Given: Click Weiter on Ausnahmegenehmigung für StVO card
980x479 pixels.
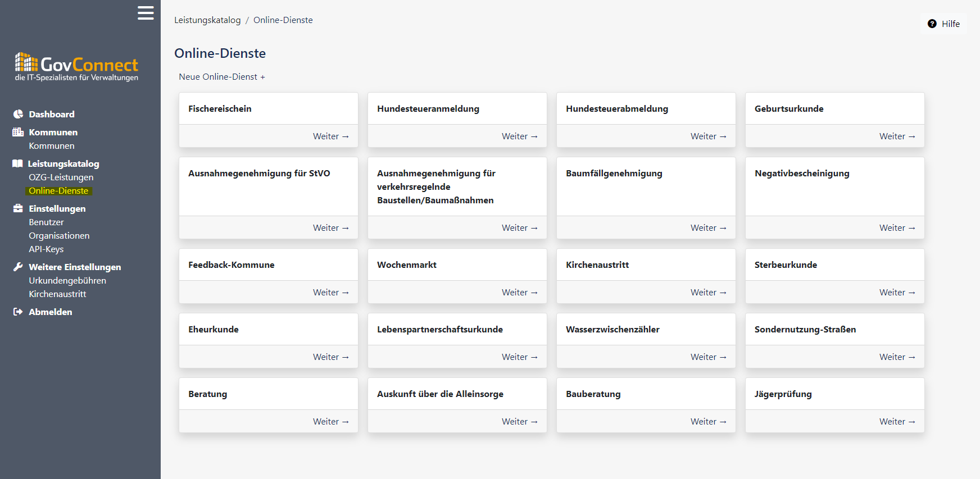Looking at the screenshot, I should click(331, 227).
